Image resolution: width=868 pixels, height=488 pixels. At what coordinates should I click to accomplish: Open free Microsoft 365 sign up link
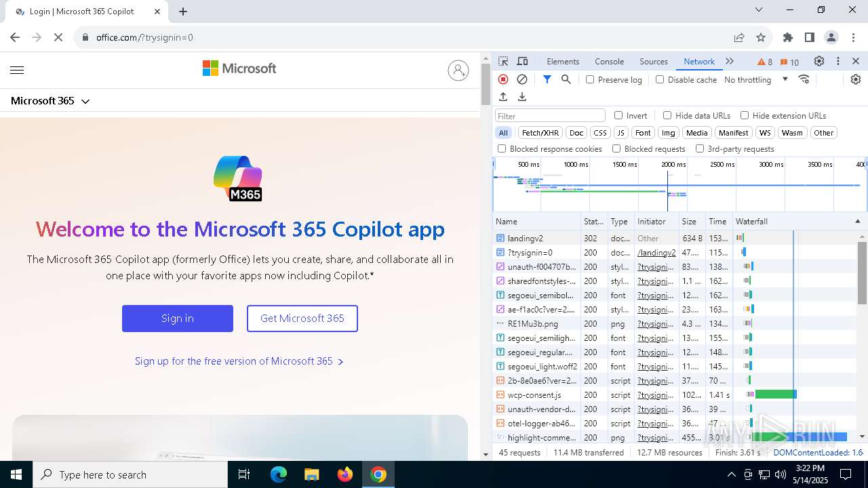(239, 361)
